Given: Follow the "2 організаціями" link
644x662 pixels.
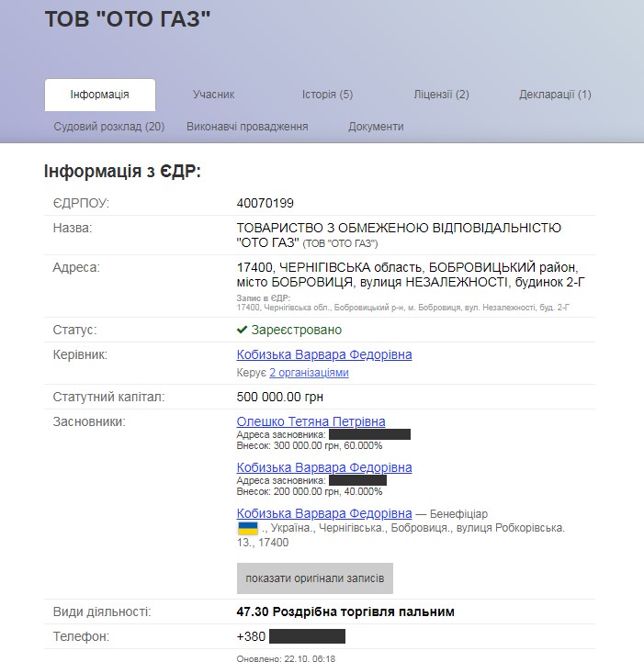Looking at the screenshot, I should point(309,373).
